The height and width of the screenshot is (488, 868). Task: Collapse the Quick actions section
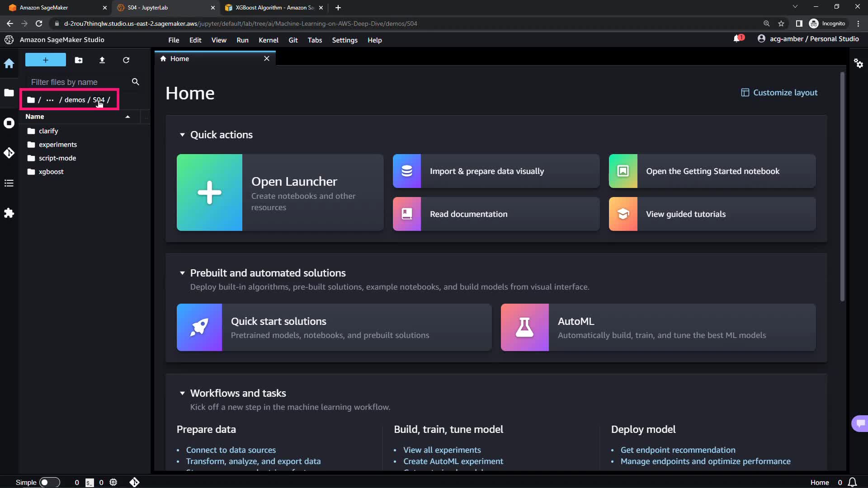click(182, 135)
